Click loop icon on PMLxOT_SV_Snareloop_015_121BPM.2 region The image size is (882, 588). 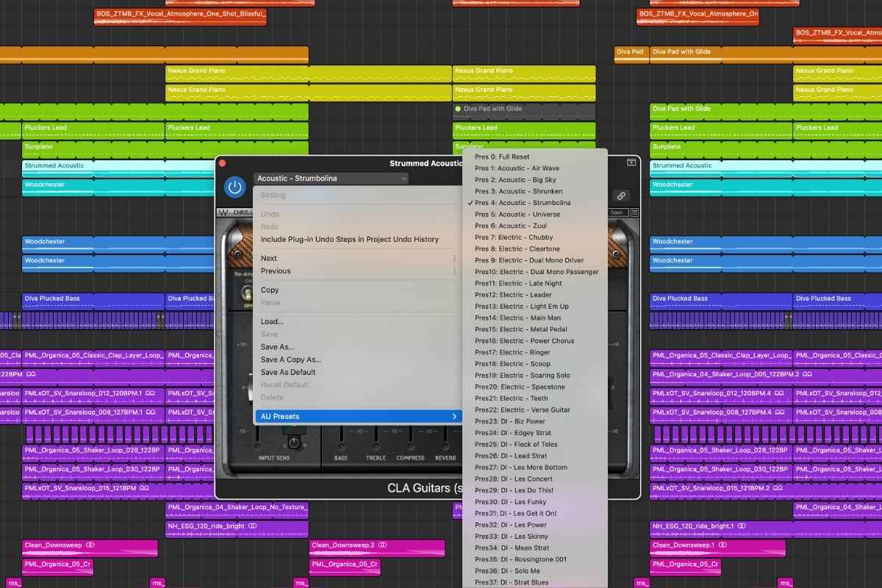click(778, 488)
